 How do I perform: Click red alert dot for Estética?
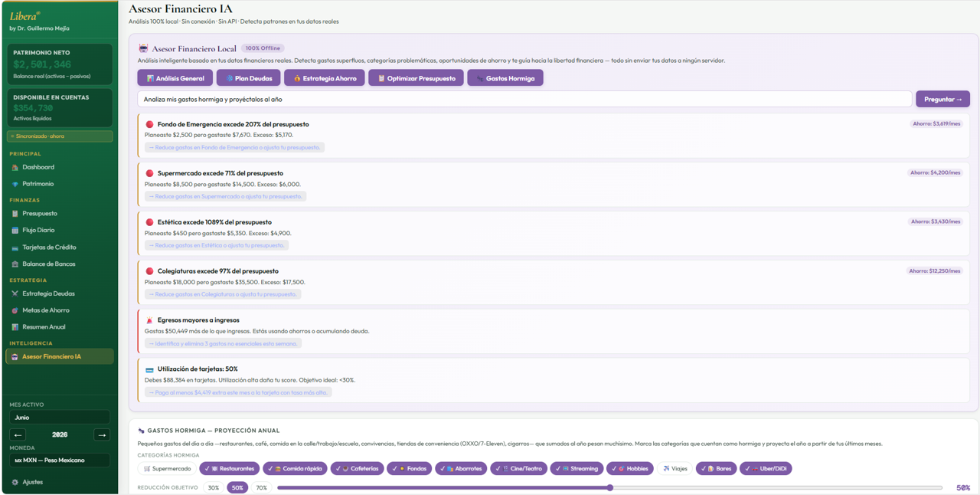(x=149, y=222)
